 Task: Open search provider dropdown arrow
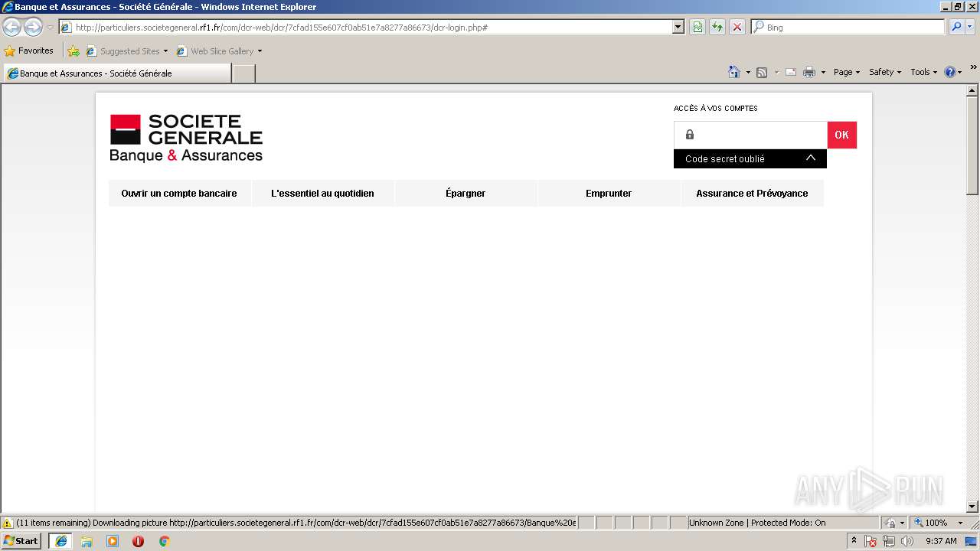click(970, 28)
